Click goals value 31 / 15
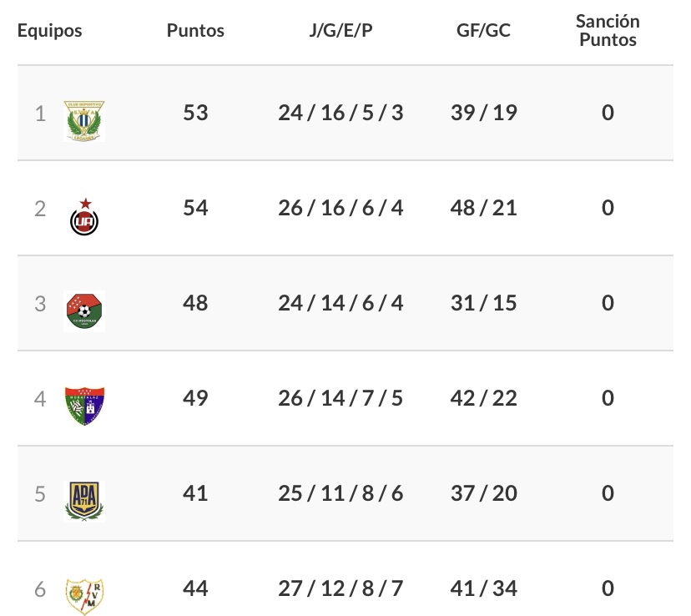The image size is (691, 616). [484, 303]
